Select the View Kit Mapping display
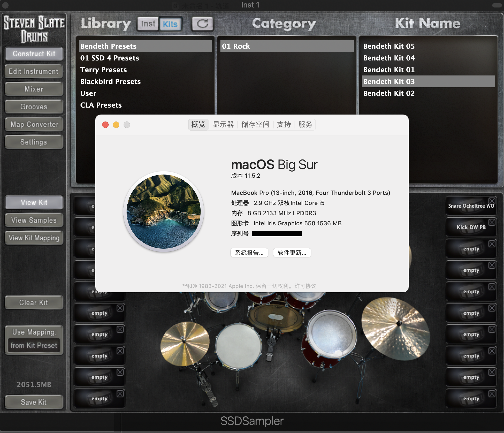The width and height of the screenshot is (504, 433). pyautogui.click(x=34, y=238)
